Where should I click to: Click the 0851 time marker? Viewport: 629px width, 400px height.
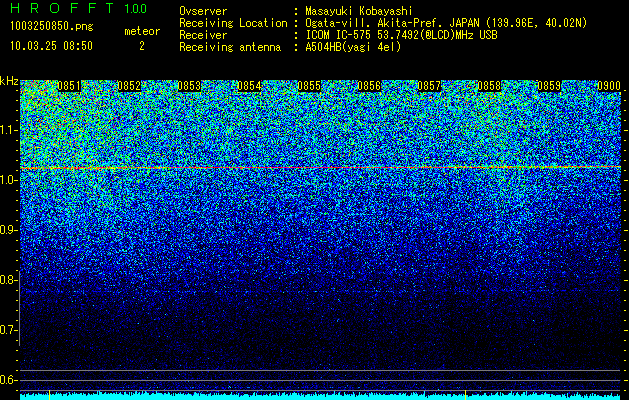[69, 86]
